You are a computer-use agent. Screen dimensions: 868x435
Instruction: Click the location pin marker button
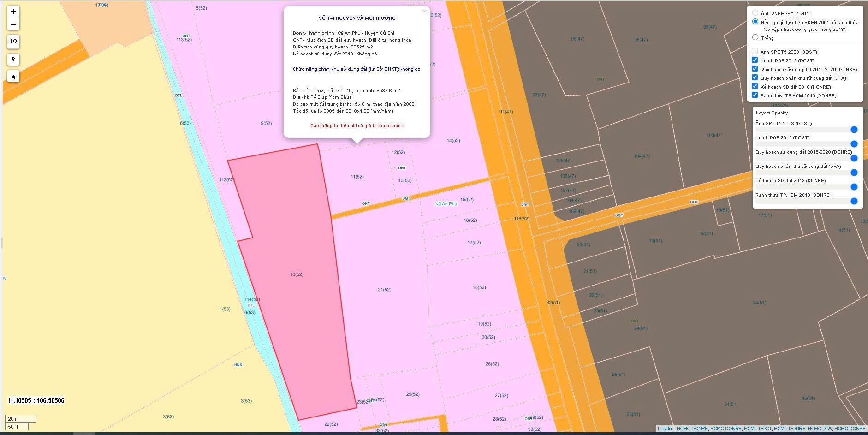13,59
